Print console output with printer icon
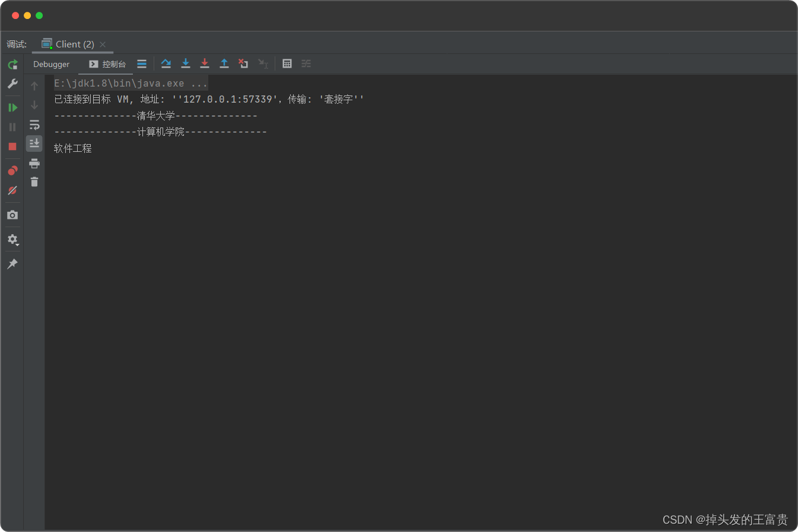Image resolution: width=798 pixels, height=532 pixels. (x=34, y=163)
